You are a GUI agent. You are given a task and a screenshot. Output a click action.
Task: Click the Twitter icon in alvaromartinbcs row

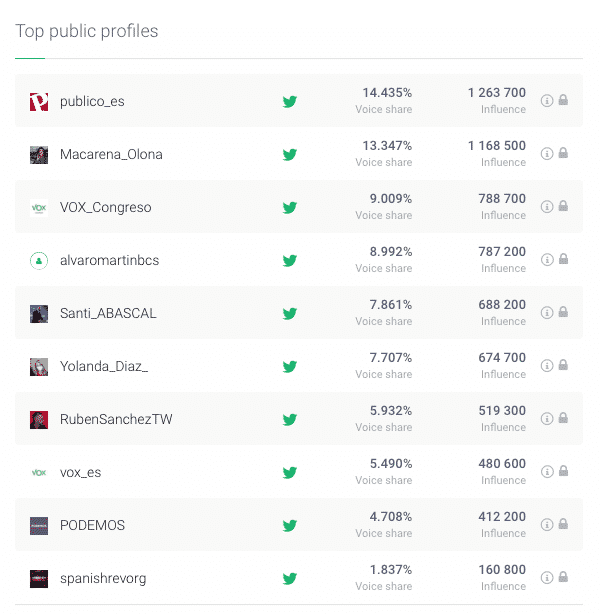click(x=289, y=260)
